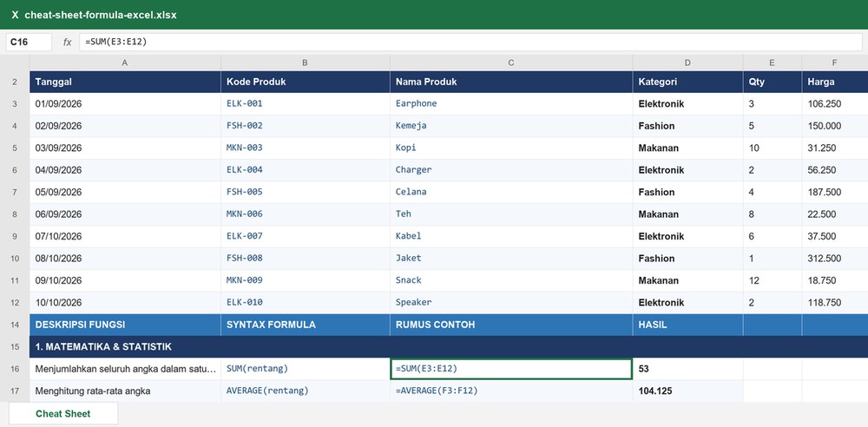Select the result cell showing 53
This screenshot has height=427, width=868.
687,369
